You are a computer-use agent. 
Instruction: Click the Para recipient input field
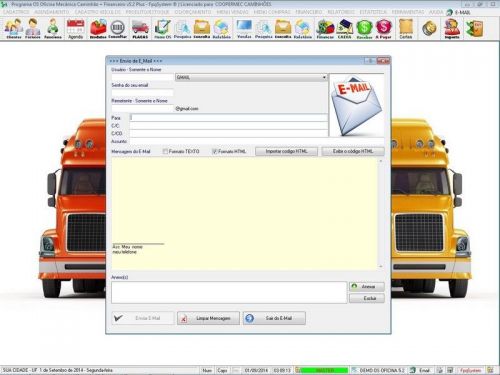tap(229, 118)
